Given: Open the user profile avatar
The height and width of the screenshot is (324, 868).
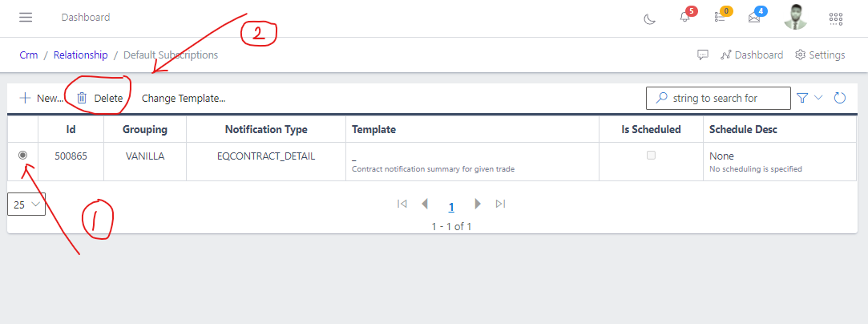Looking at the screenshot, I should click(x=796, y=17).
